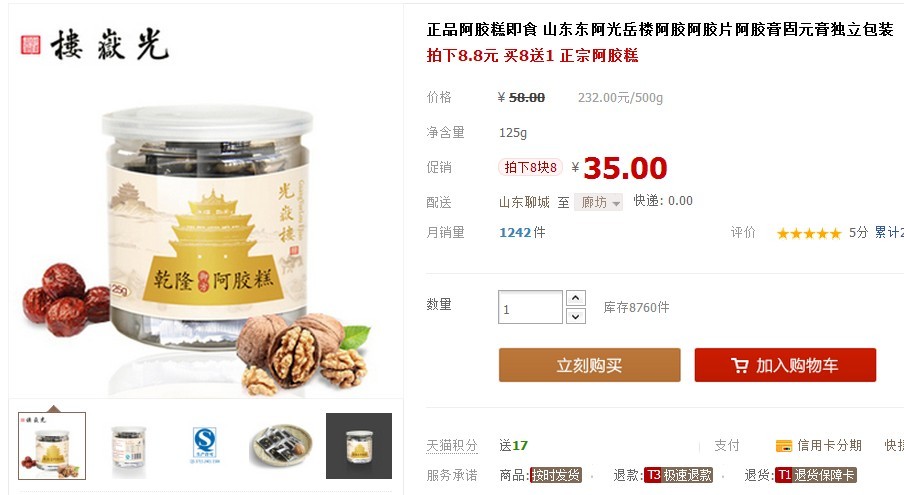The width and height of the screenshot is (904, 495).
Task: Click the 按时发货 service badge
Action: 556,475
